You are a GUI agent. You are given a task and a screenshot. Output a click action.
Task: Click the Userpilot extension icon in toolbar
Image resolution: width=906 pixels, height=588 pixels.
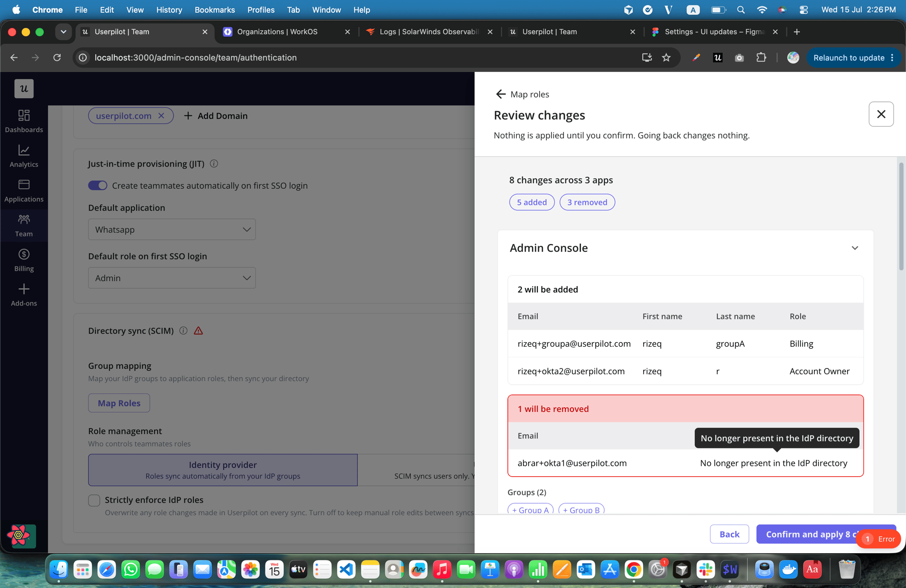[x=718, y=57]
